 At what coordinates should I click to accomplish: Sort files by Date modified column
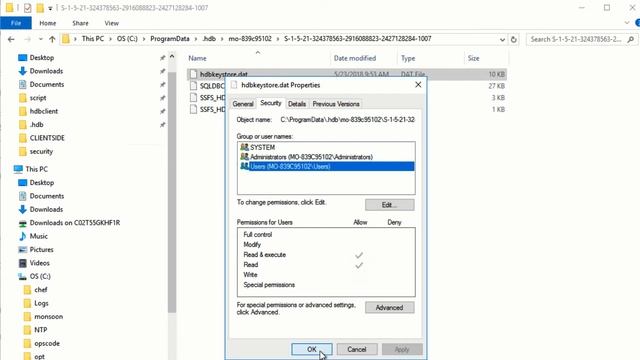click(x=355, y=58)
